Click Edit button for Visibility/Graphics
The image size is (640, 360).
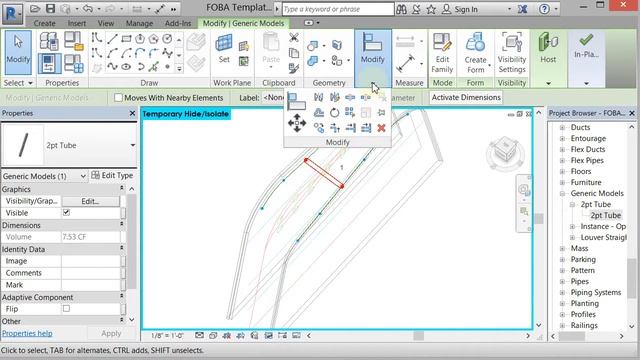point(90,201)
